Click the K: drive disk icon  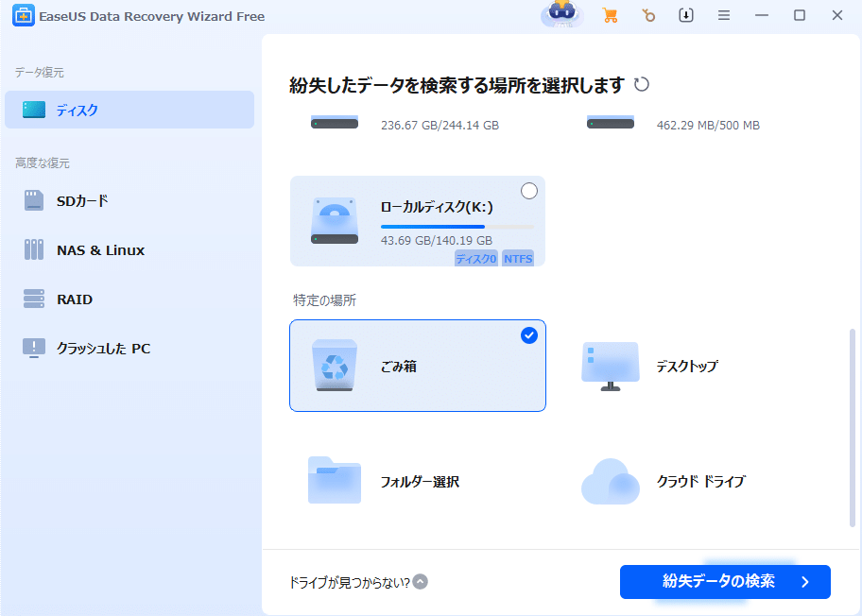[335, 221]
